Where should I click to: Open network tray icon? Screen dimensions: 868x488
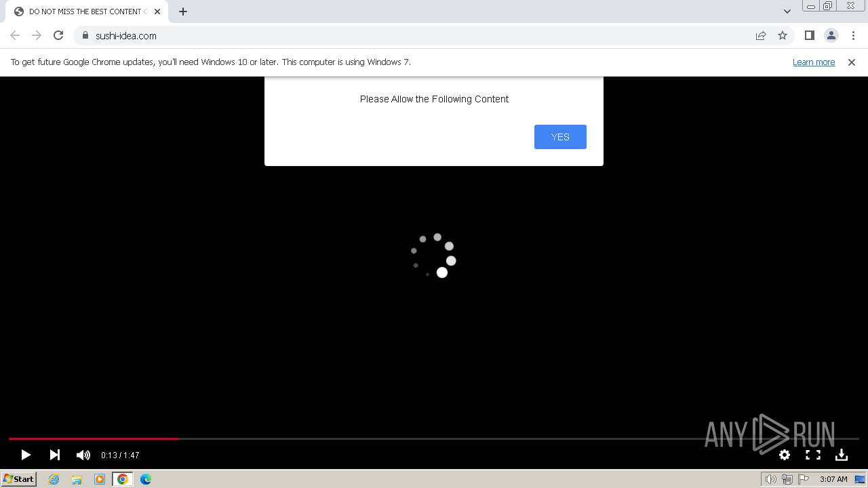[787, 479]
